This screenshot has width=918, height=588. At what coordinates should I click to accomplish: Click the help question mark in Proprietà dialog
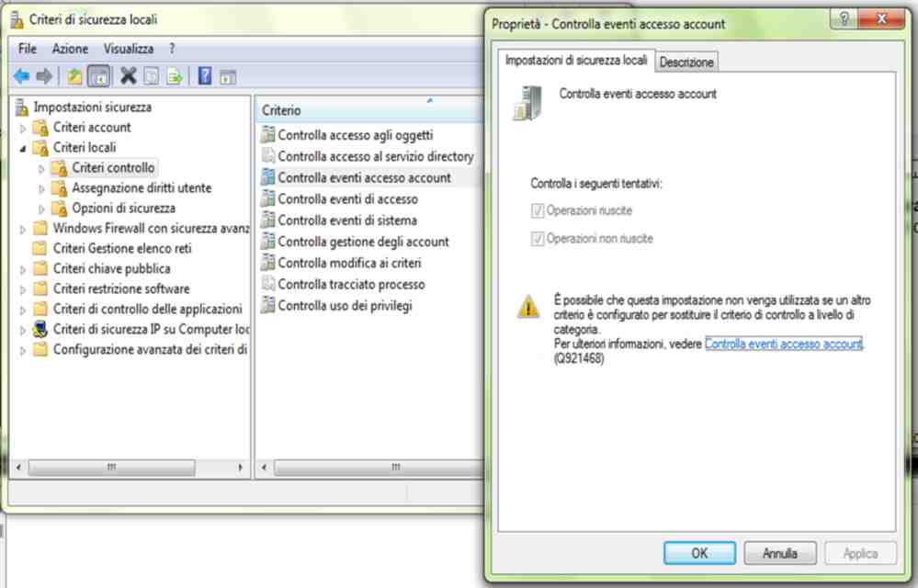coord(844,20)
